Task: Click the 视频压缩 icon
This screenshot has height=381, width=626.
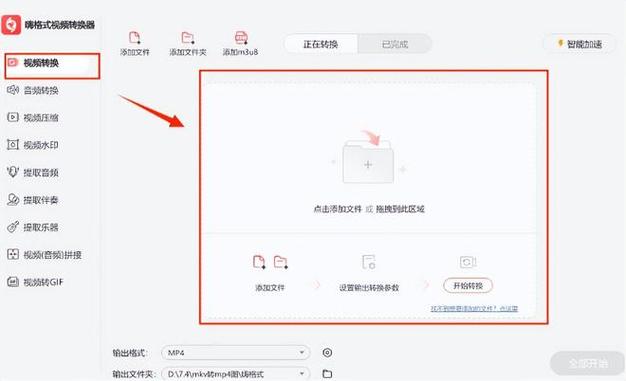Action: 13,117
